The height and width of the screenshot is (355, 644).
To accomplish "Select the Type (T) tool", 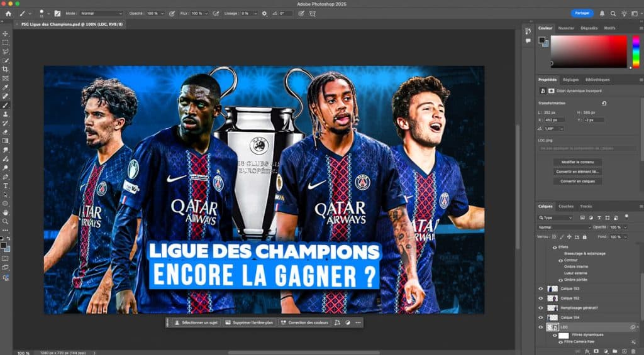I will pos(6,186).
